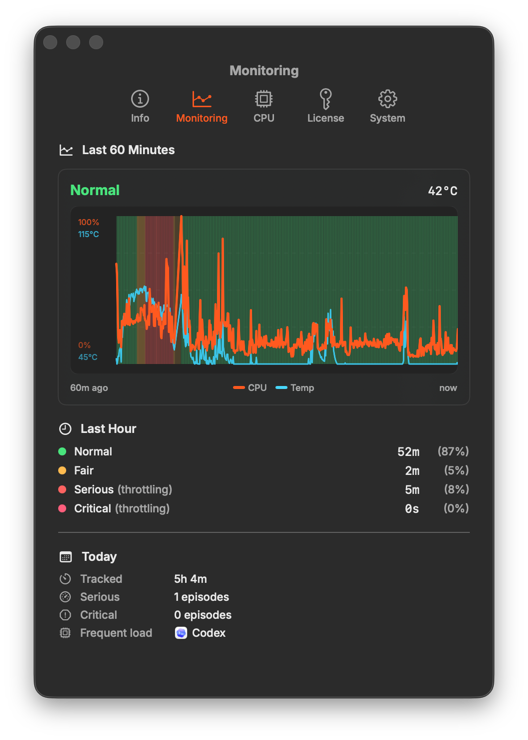Click the (0%) Critical percentage
The width and height of the screenshot is (528, 740).
pyautogui.click(x=456, y=508)
